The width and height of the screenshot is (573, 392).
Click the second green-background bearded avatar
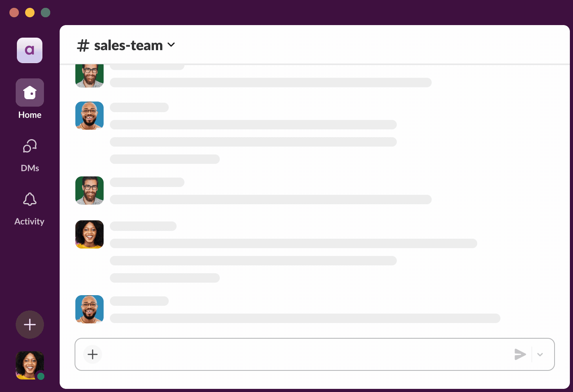(x=89, y=191)
